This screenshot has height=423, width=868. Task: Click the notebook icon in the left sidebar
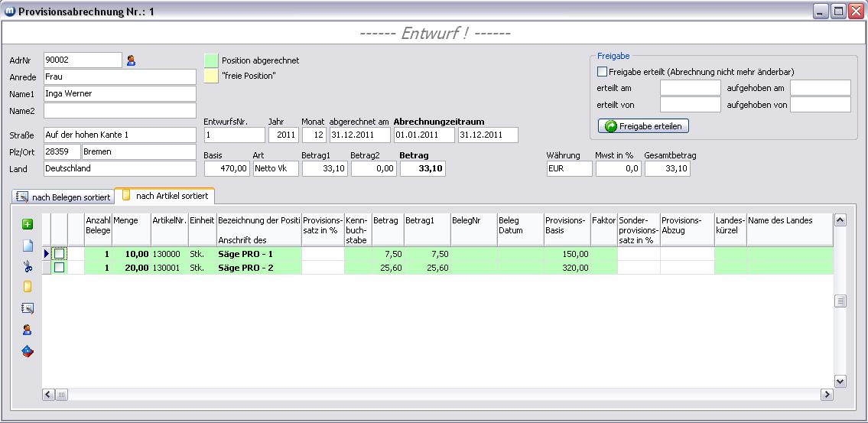(28, 308)
